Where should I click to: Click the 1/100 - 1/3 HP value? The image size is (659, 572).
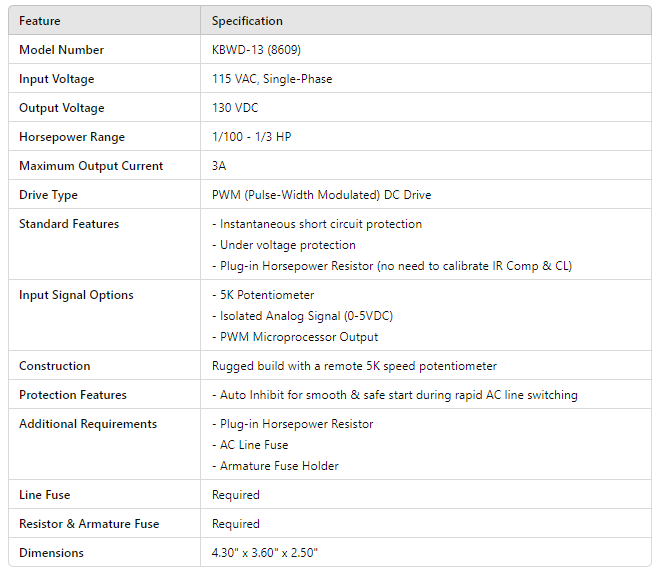coord(250,137)
